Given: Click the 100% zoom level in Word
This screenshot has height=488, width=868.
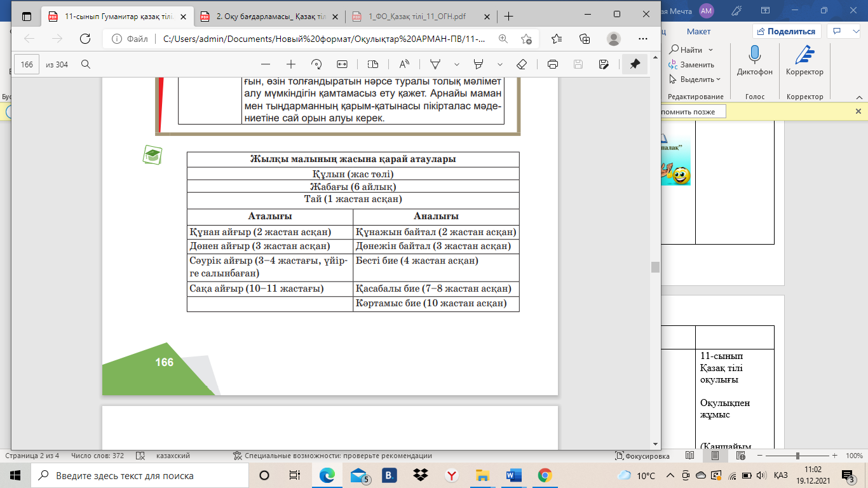Looking at the screenshot, I should 854,456.
